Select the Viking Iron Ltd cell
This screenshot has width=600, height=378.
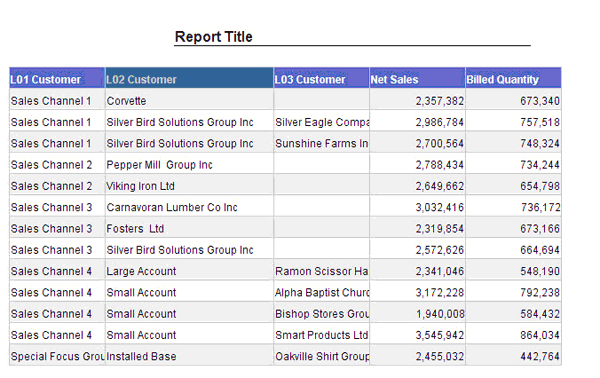pos(189,186)
